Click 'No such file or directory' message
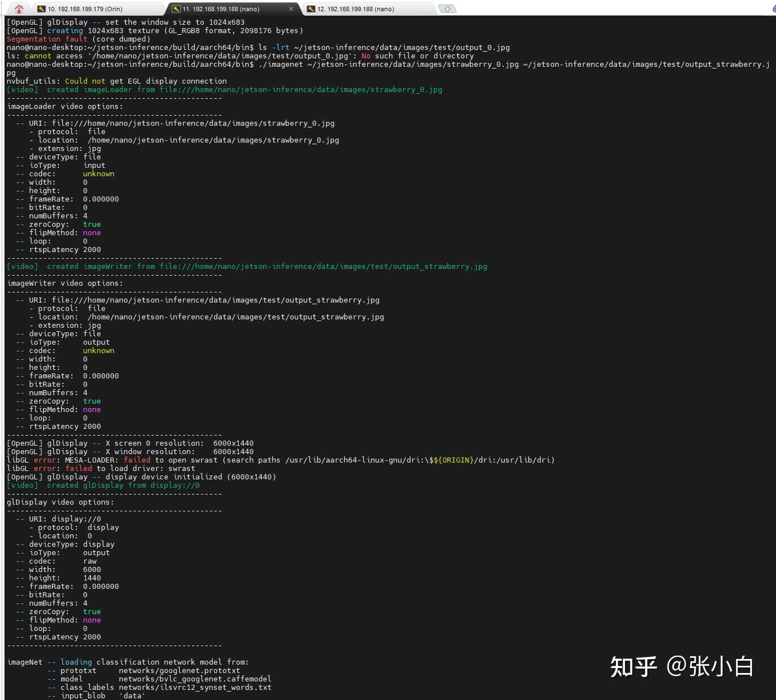The image size is (776, 700). point(418,56)
